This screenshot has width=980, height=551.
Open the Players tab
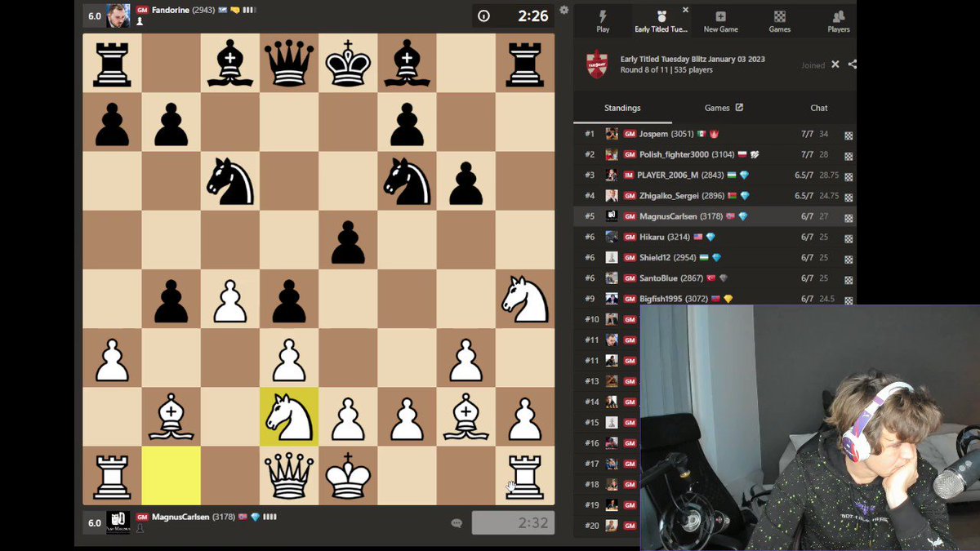839,21
